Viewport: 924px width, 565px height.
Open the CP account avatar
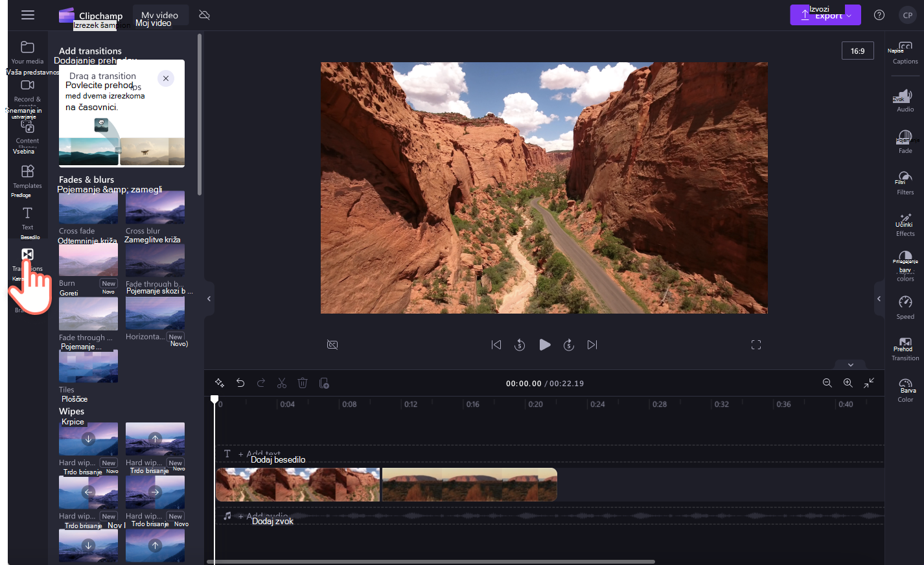click(908, 15)
